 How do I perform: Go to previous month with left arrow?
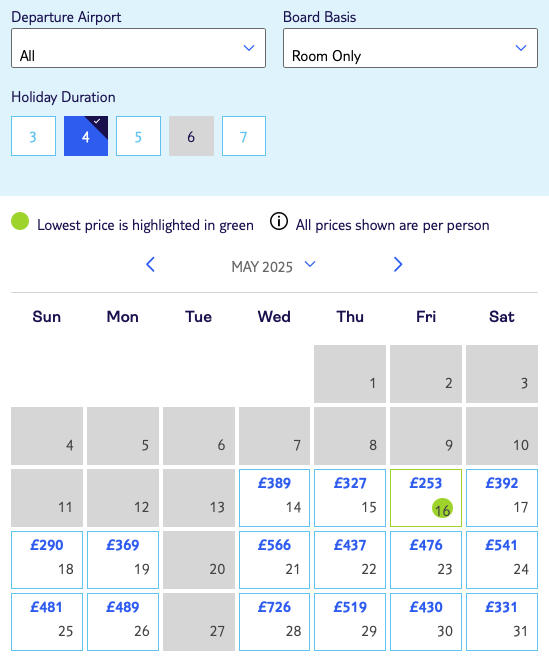click(150, 265)
